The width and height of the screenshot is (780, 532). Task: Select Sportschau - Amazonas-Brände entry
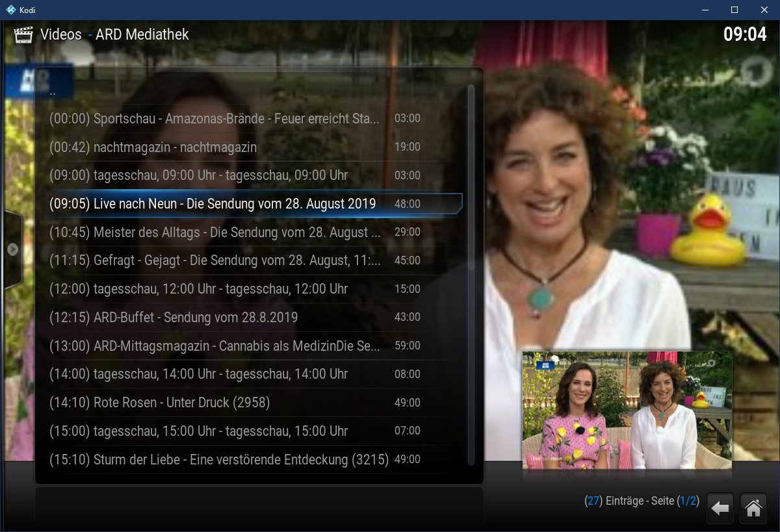click(x=249, y=119)
